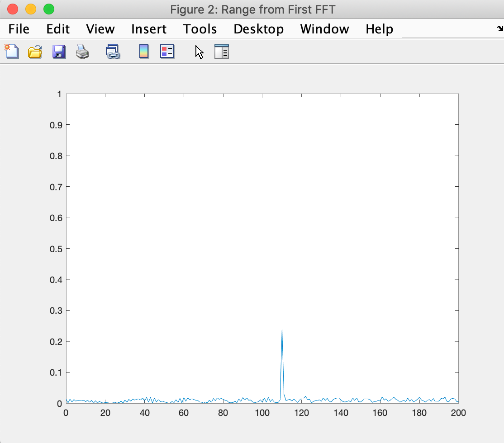Open the Edit menu
Image resolution: width=504 pixels, height=443 pixels.
(58, 29)
